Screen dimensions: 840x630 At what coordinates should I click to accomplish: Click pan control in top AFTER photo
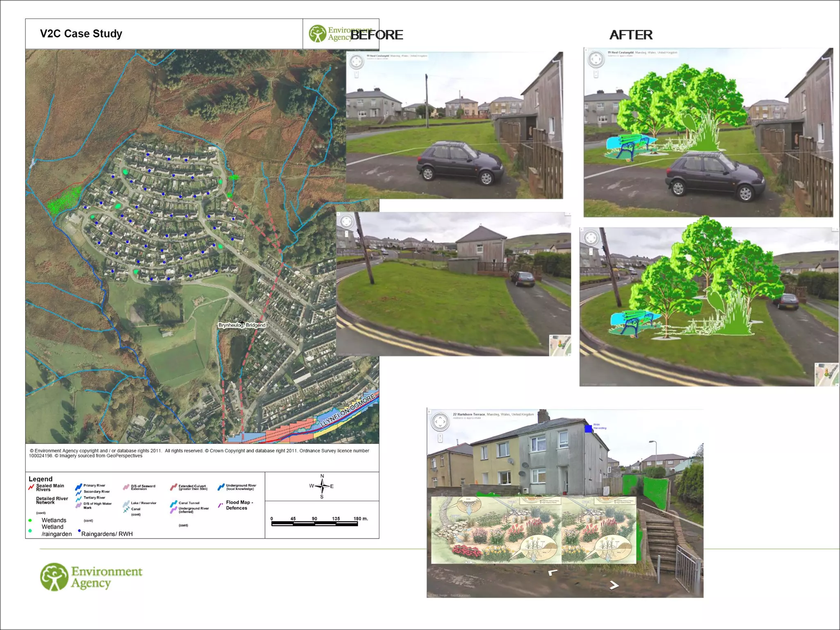[596, 59]
